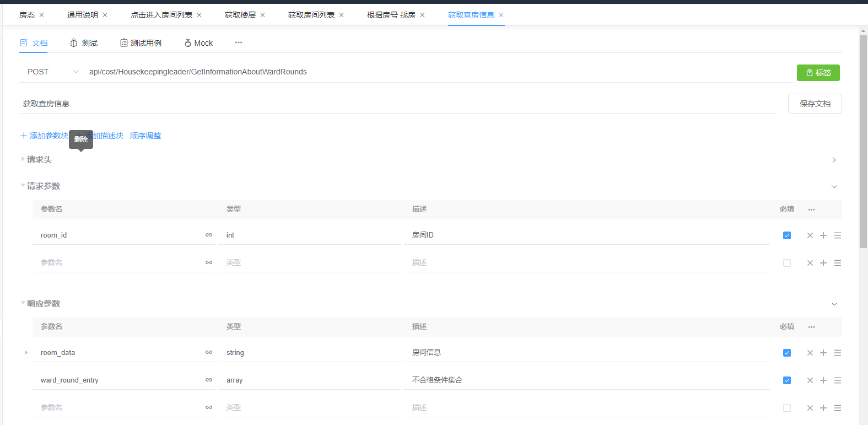Click the more options ellipsis next to Mock
Image resolution: width=868 pixels, height=425 pixels.
point(239,42)
